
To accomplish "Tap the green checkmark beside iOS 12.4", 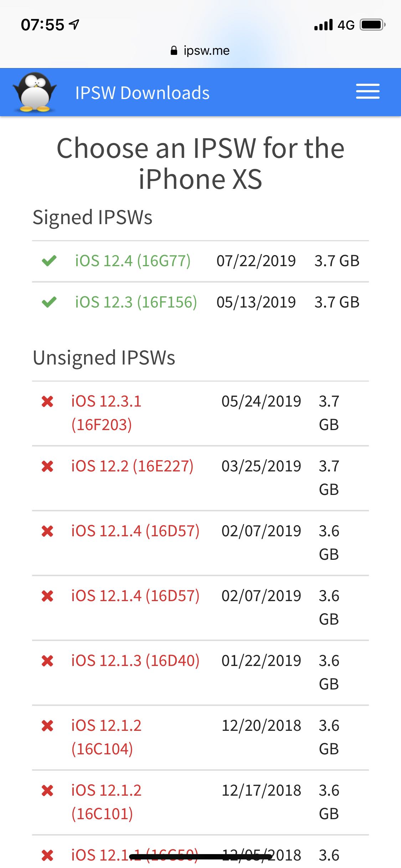I will 49,261.
